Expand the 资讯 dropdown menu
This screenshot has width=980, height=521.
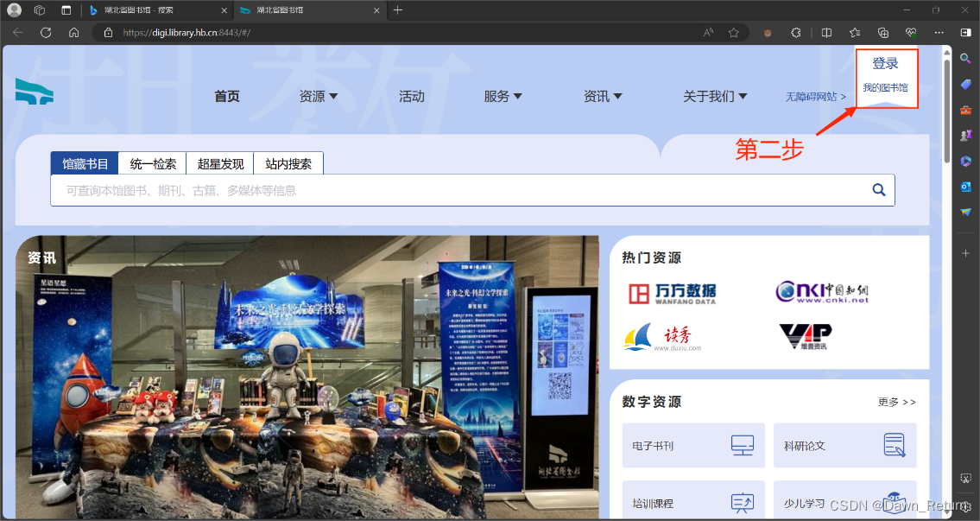click(x=603, y=96)
